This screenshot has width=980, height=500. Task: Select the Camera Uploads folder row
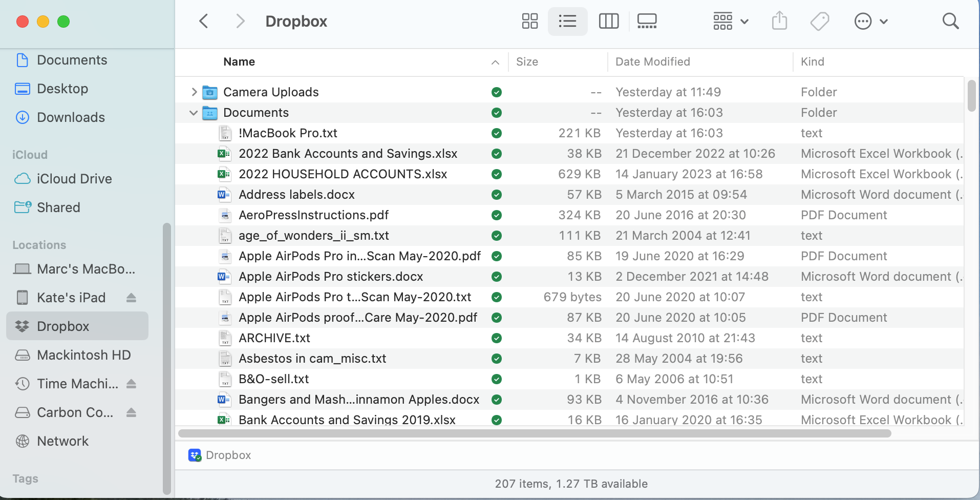click(x=569, y=92)
